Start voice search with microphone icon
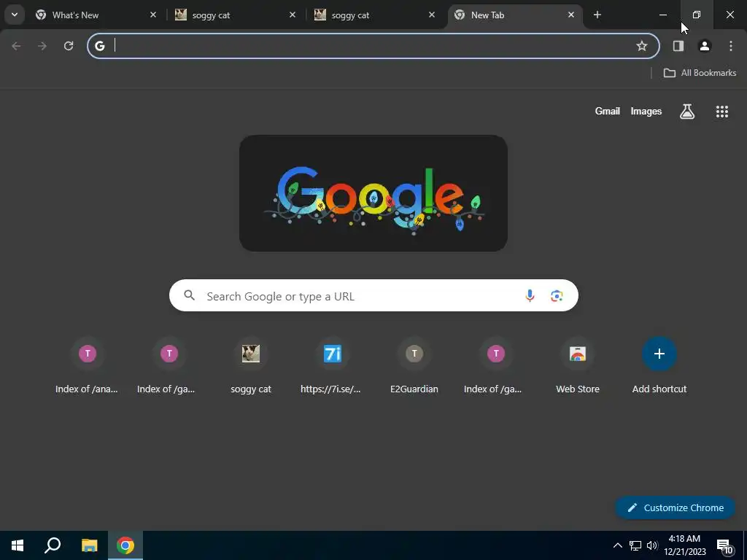 coord(530,296)
